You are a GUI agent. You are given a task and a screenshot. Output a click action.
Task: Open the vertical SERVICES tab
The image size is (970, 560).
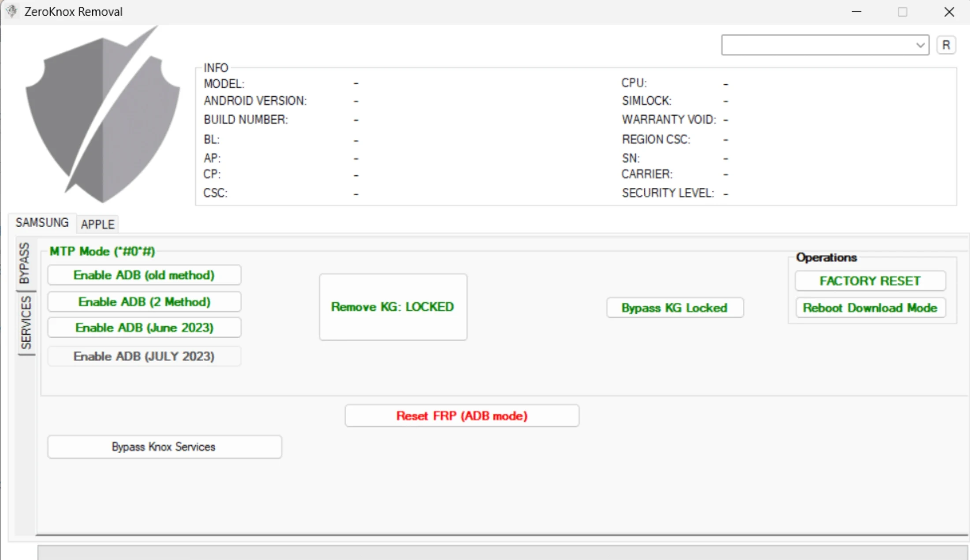pyautogui.click(x=26, y=323)
